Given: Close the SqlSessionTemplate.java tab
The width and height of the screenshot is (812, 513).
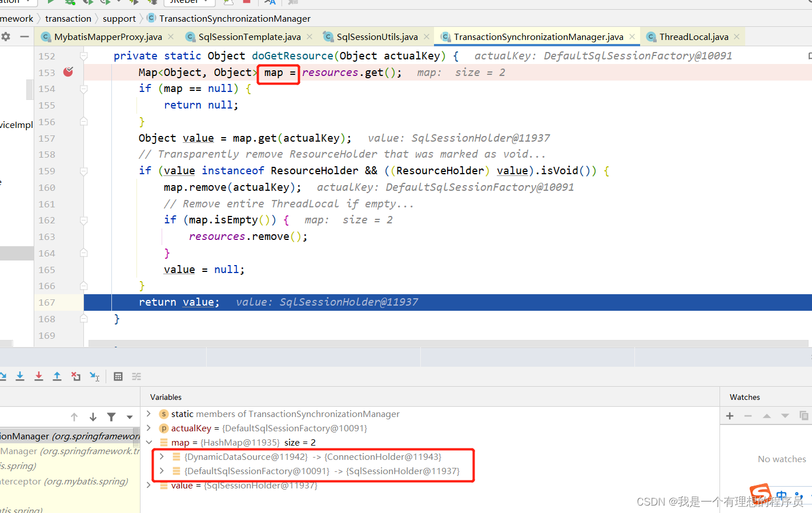Looking at the screenshot, I should coord(309,37).
